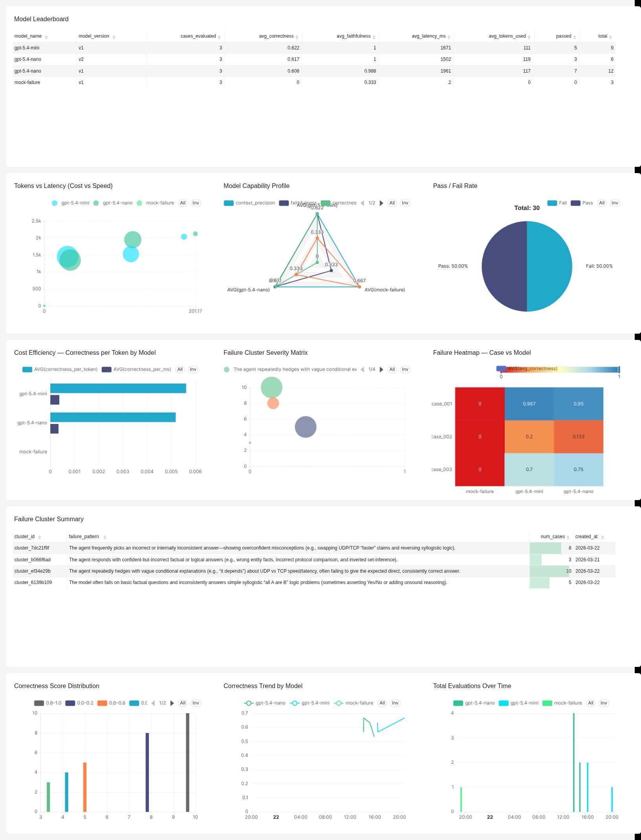Click the previous page arrow in Severity Matrix legend
This screenshot has width=641, height=840.
coord(363,369)
